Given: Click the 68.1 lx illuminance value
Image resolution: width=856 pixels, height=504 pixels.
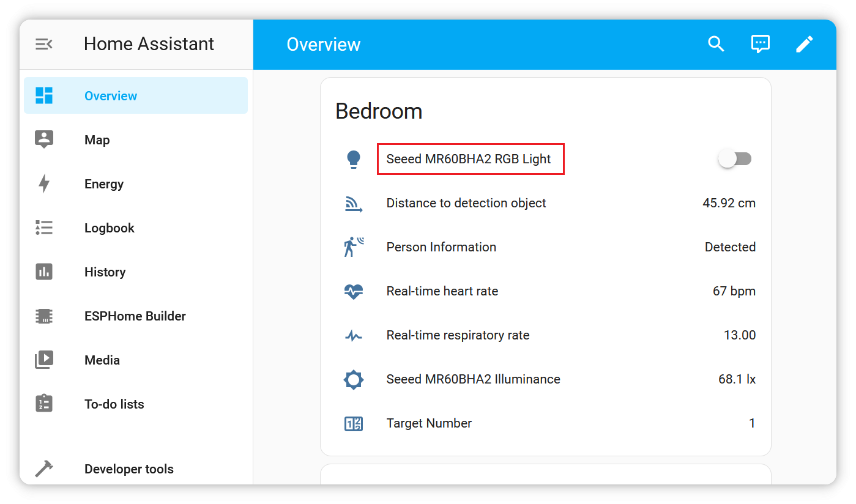Looking at the screenshot, I should pos(737,379).
